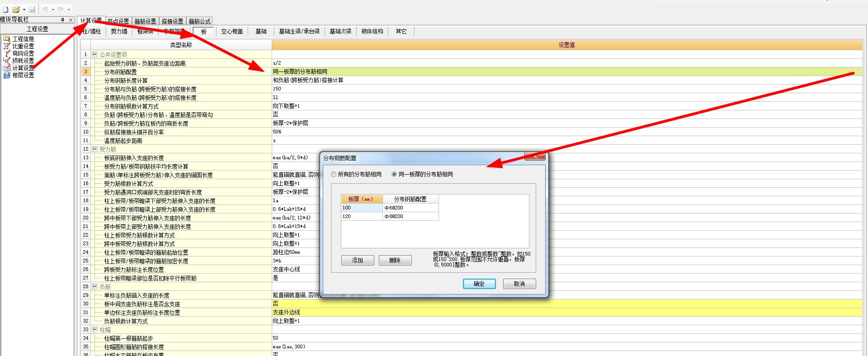Switch to the 箍筋设置 tab

[145, 21]
